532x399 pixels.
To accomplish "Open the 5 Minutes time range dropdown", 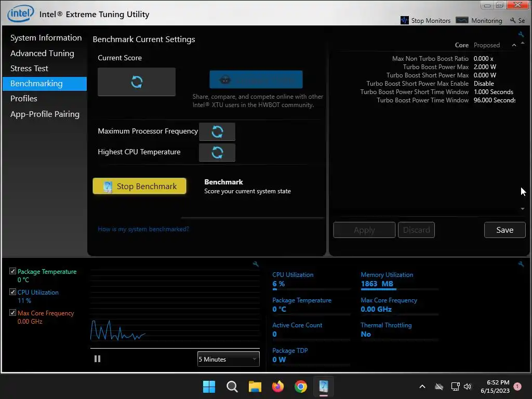I will (x=229, y=359).
